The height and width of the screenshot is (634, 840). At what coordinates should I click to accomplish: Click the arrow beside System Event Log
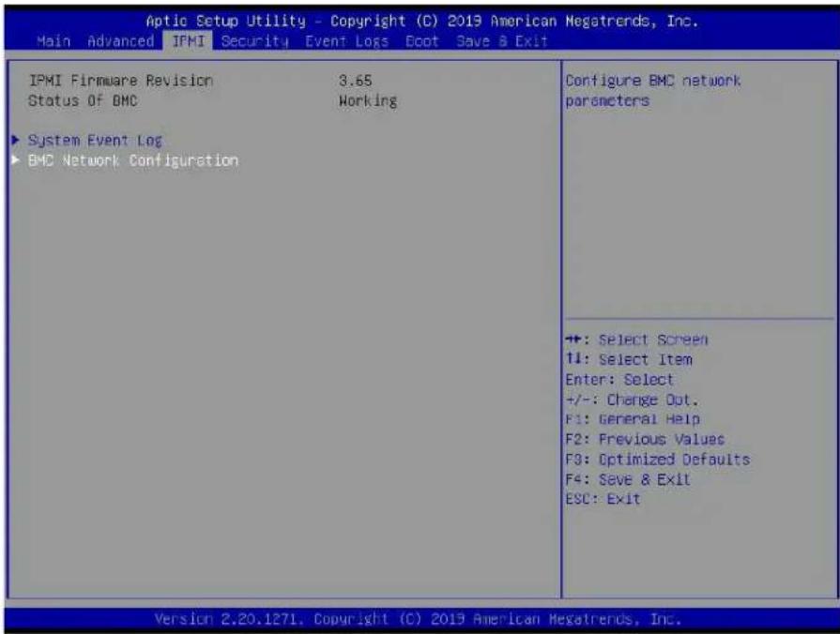tap(16, 141)
